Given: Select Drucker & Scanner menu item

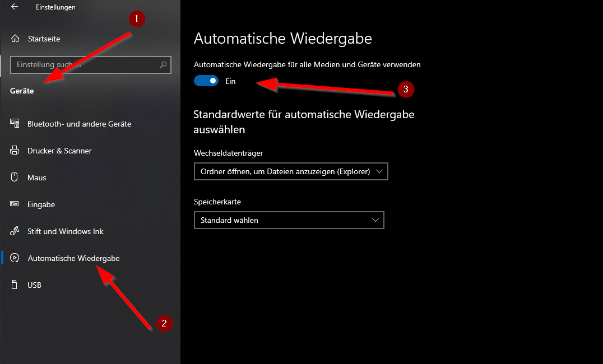Looking at the screenshot, I should click(59, 151).
